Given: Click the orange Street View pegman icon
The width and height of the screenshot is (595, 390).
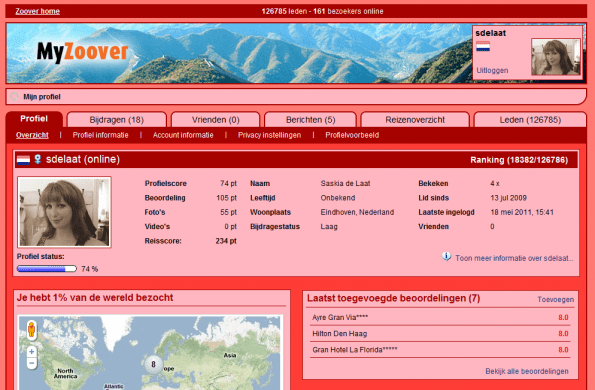Looking at the screenshot, I should tap(31, 329).
